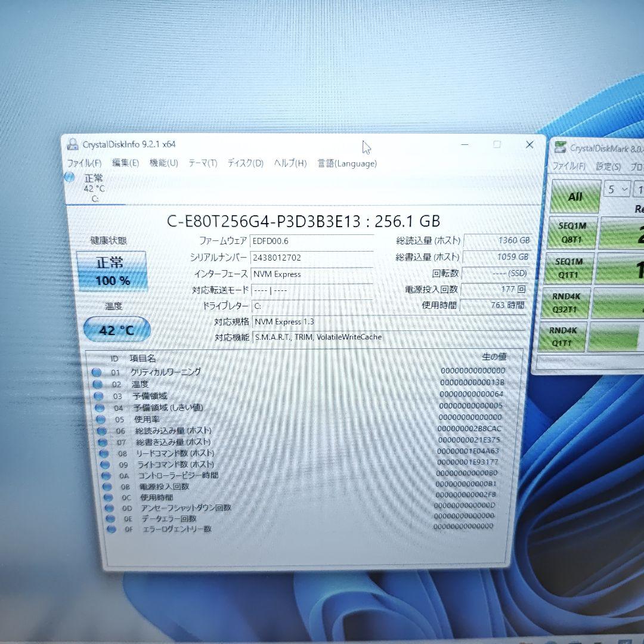644x644 pixels.
Task: Start the SEQ1M Q8T1 benchmark
Action: coord(573,233)
